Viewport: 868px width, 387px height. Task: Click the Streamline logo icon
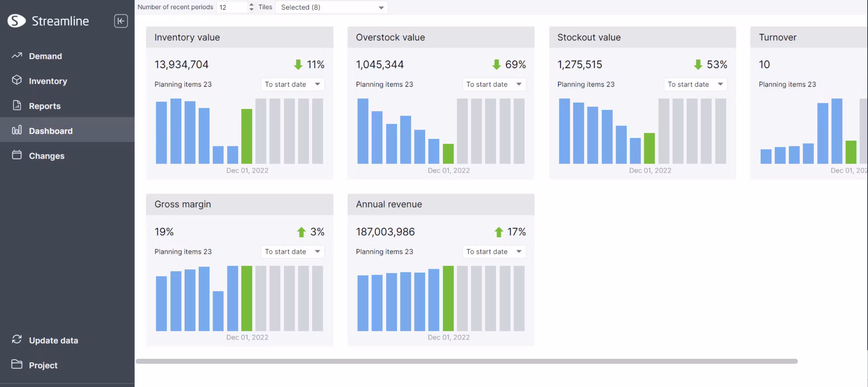[x=17, y=21]
